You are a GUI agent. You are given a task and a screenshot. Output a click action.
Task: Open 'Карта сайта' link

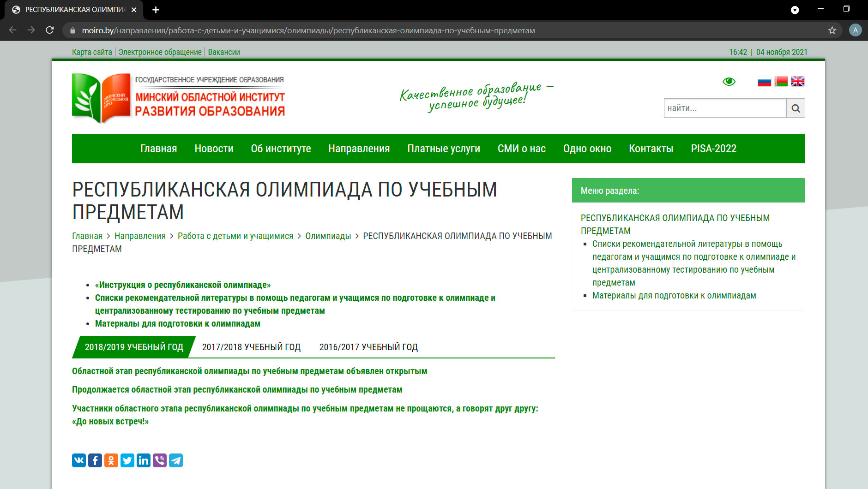(92, 52)
